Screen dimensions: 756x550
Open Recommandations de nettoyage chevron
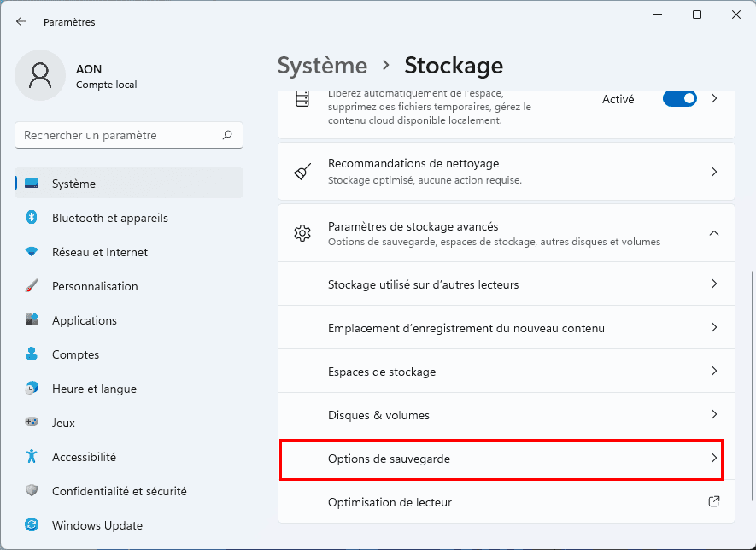[x=714, y=172]
